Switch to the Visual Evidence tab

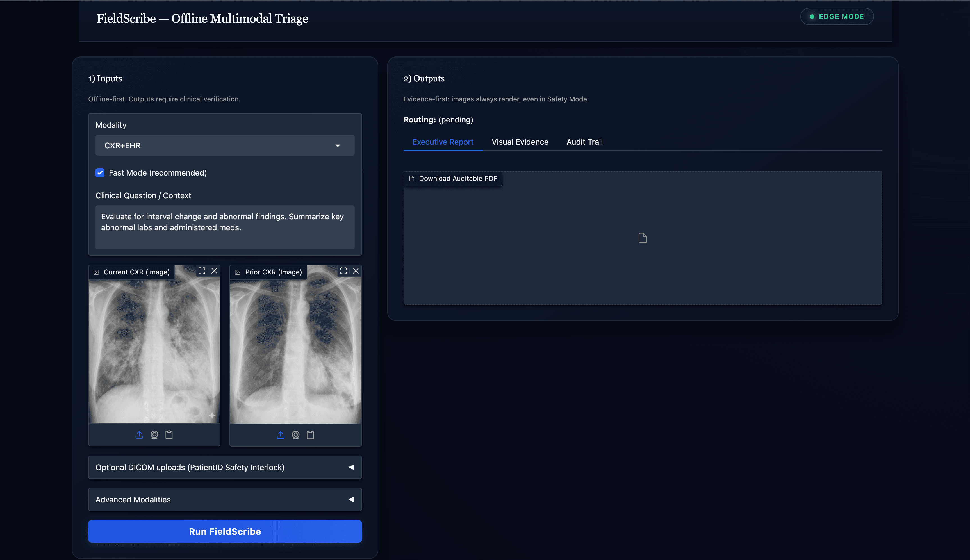pos(520,142)
